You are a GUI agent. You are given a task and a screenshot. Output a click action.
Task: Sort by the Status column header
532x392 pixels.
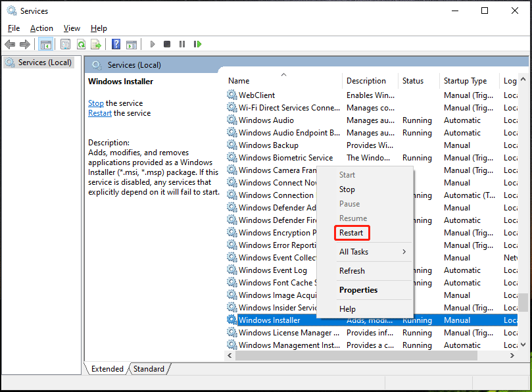tap(419, 81)
